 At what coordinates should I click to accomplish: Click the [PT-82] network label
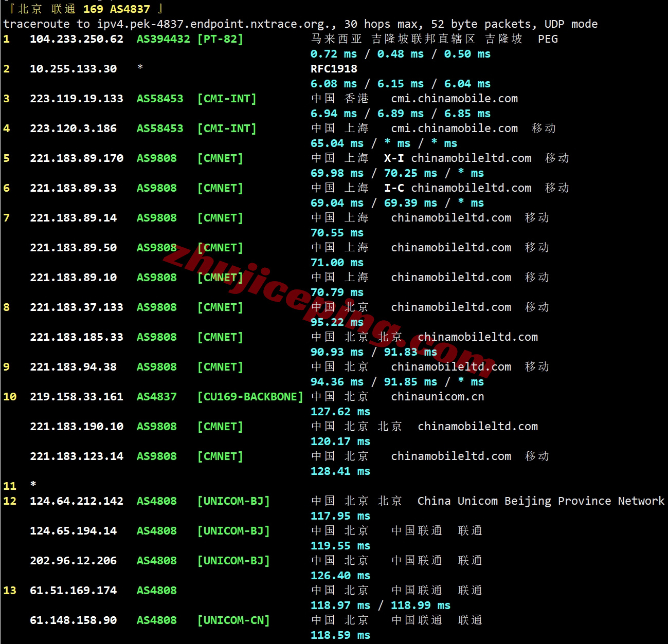(220, 39)
